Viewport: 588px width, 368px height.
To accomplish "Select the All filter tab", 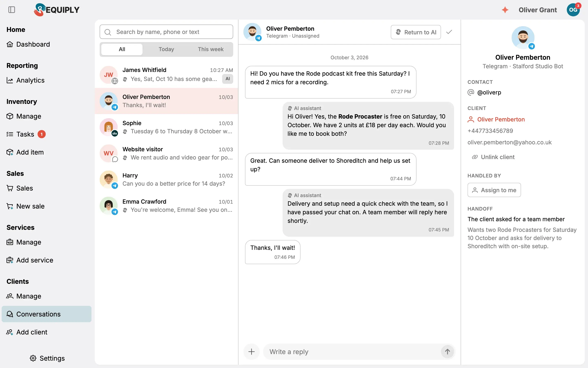I will pyautogui.click(x=122, y=49).
